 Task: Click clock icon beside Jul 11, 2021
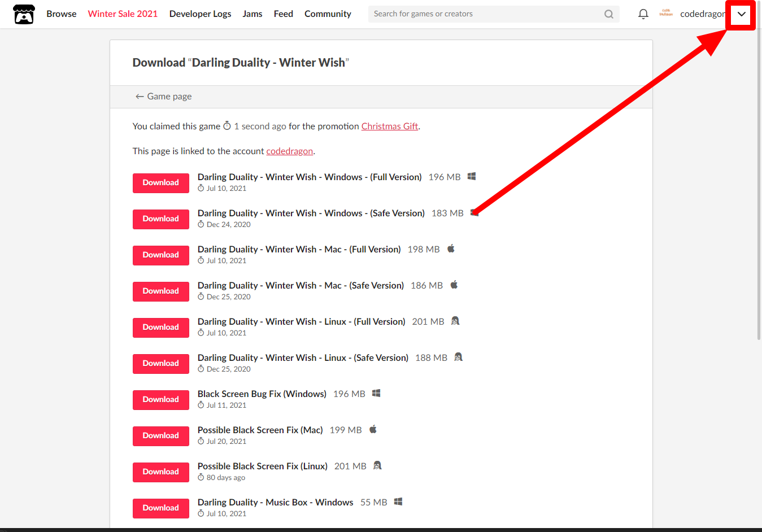click(201, 405)
